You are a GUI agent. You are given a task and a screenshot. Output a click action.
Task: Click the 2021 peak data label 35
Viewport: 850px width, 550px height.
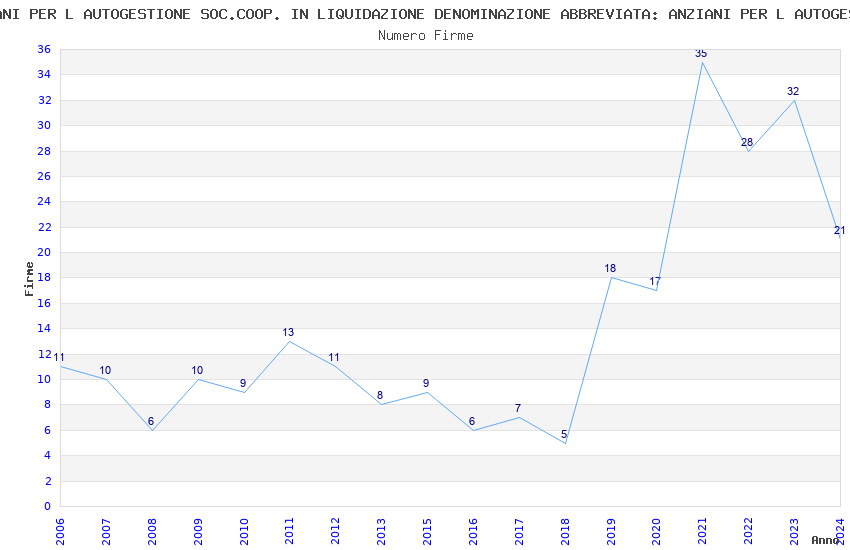(701, 53)
